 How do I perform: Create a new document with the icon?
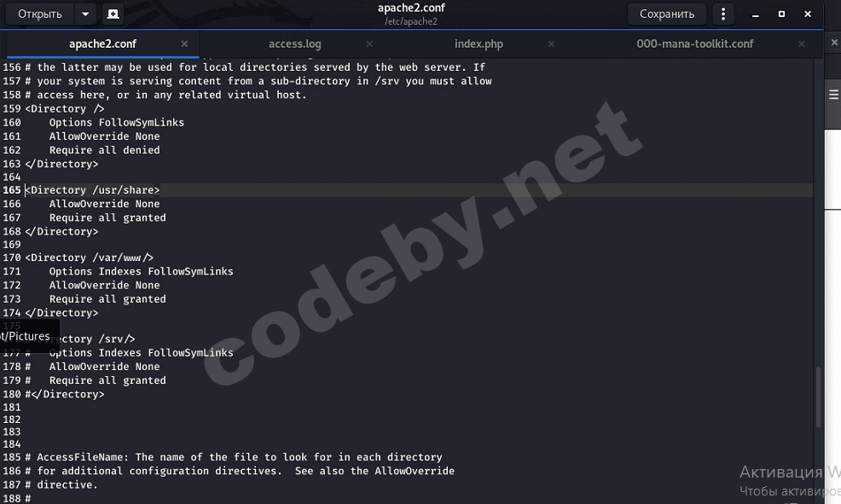113,14
